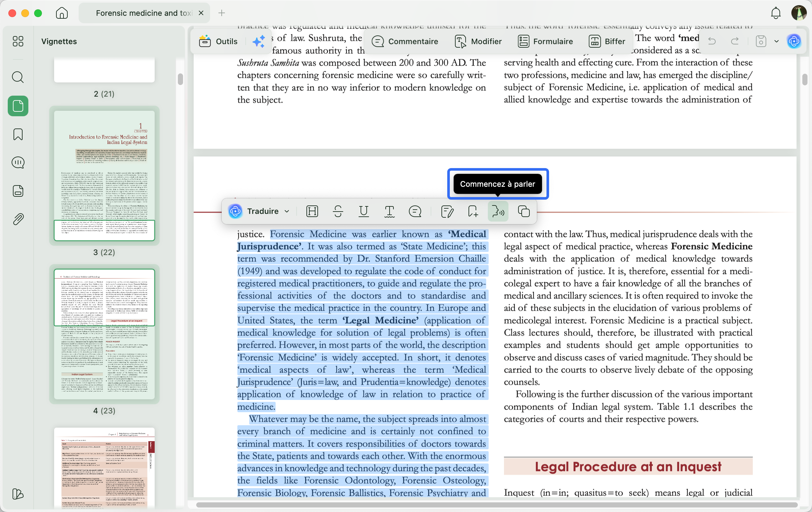Select the page 2 (21) thumbnail
Viewport: 812px width, 512px height.
pos(104,70)
